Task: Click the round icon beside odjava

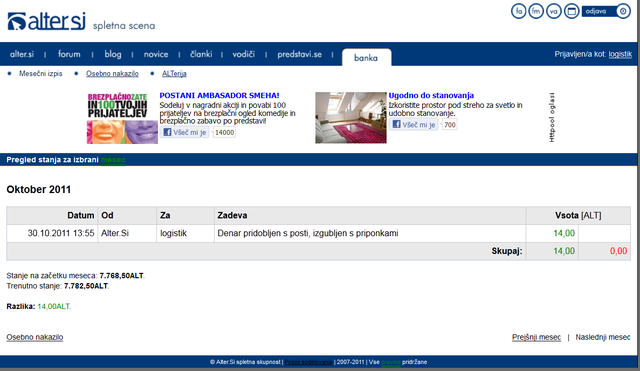Action: [623, 11]
